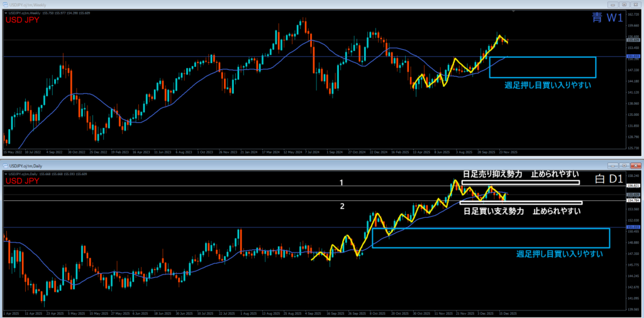Select the upper white resistance rectangle
This screenshot has width=644, height=318.
[x=520, y=183]
